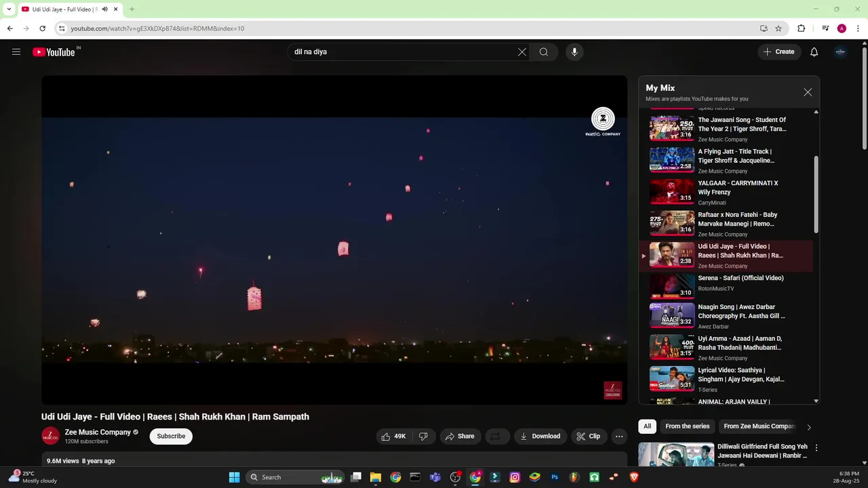Screen dimensions: 868x488
Task: Open Chrome three-dot menu
Action: tap(859, 28)
